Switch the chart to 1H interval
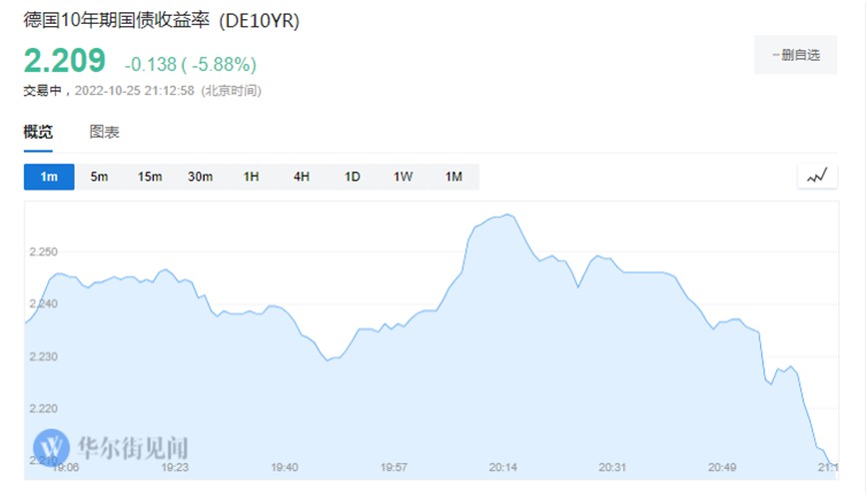This screenshot has height=495, width=868. 251,177
